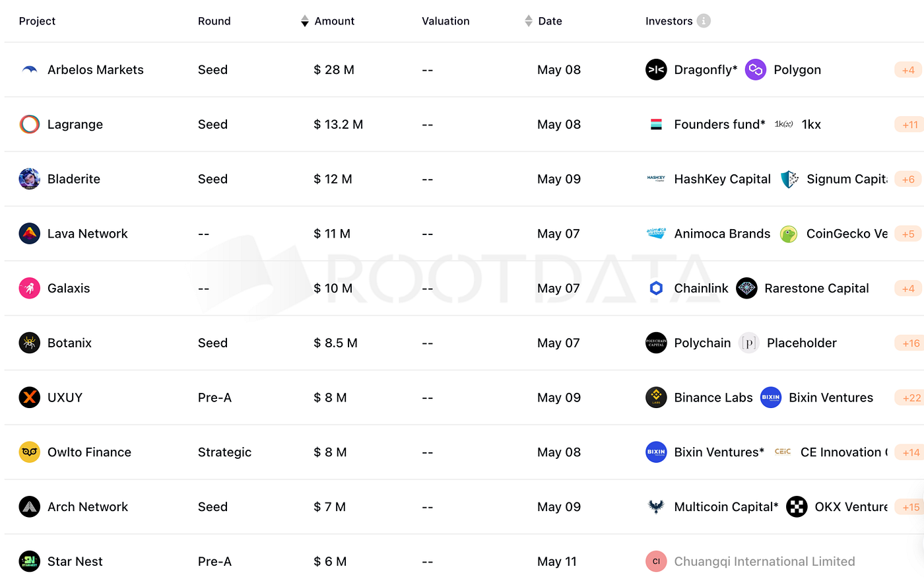Click the Polygon purple investor icon

(x=756, y=69)
